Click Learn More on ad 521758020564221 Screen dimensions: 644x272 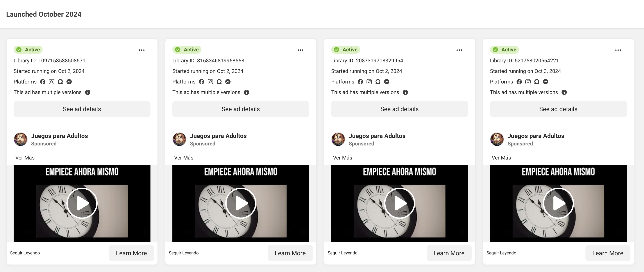coord(608,253)
